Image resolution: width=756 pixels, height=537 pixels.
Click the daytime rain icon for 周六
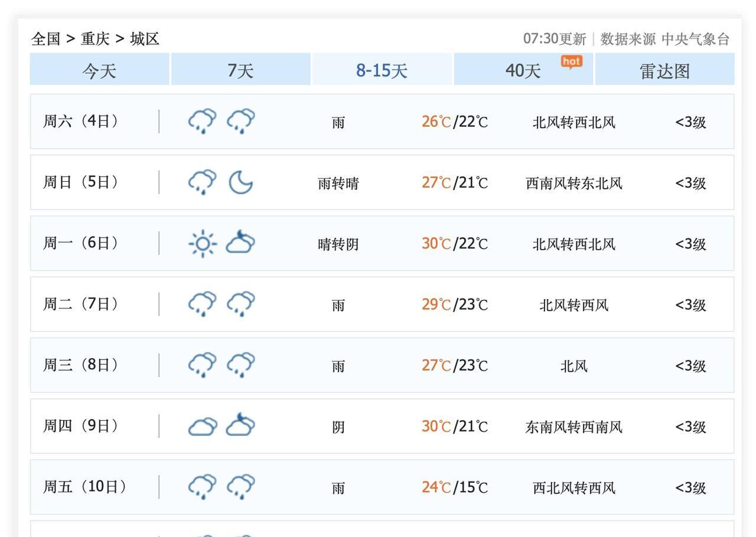tap(202, 121)
